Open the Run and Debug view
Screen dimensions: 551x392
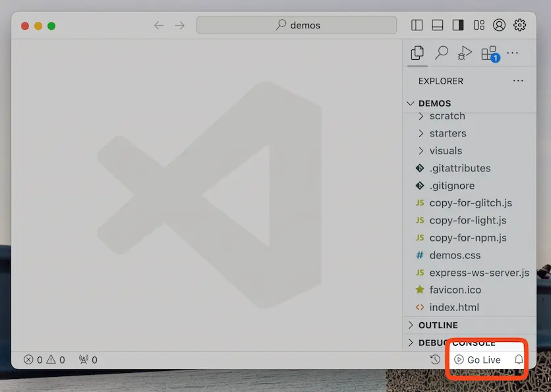[x=464, y=53]
